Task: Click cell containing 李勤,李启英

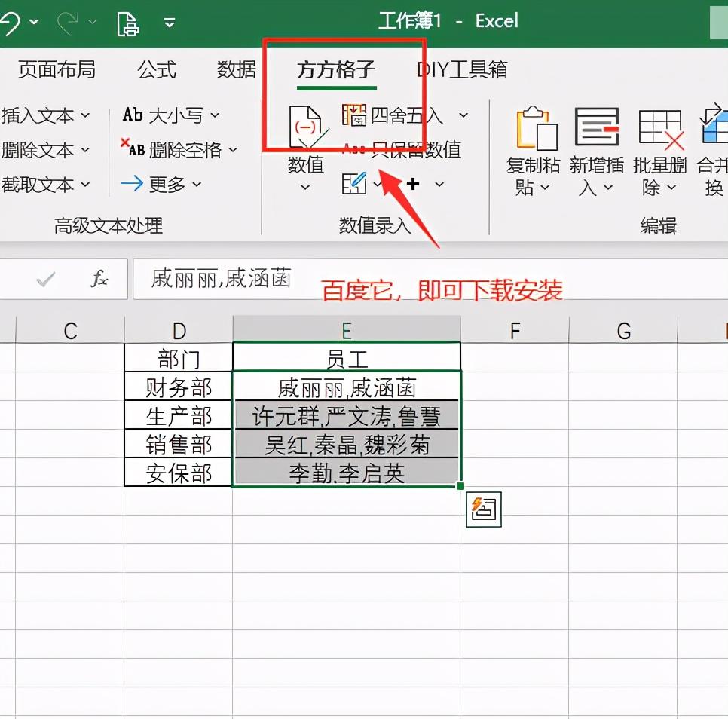Action: click(x=347, y=473)
